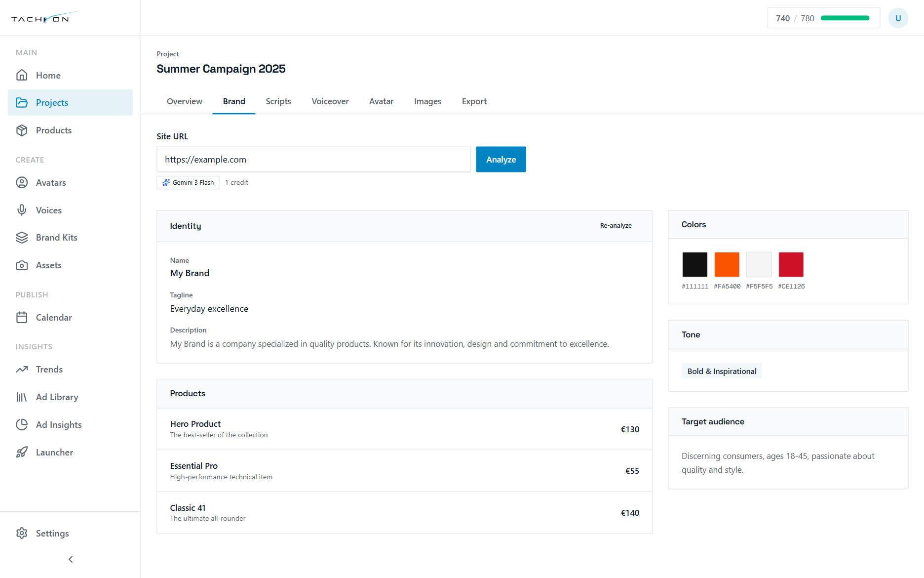924x578 pixels.
Task: Open the Avatar tab
Action: point(382,101)
